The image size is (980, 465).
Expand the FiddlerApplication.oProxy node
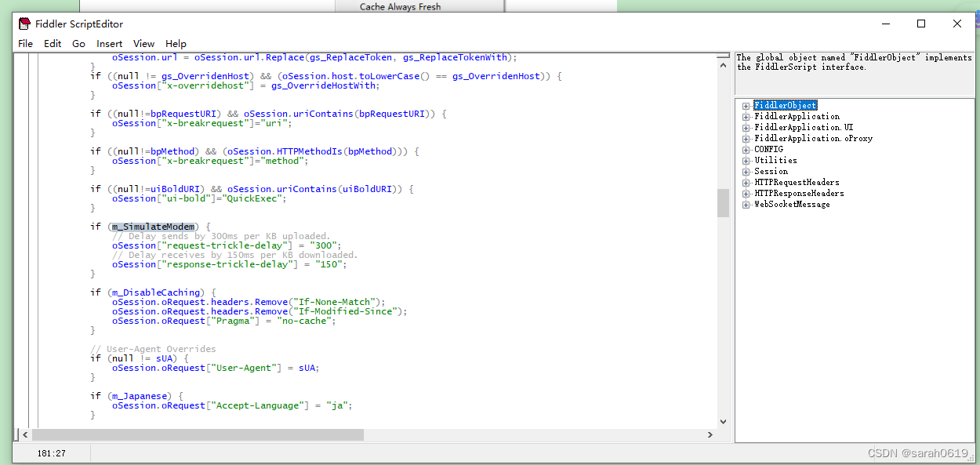click(x=746, y=138)
